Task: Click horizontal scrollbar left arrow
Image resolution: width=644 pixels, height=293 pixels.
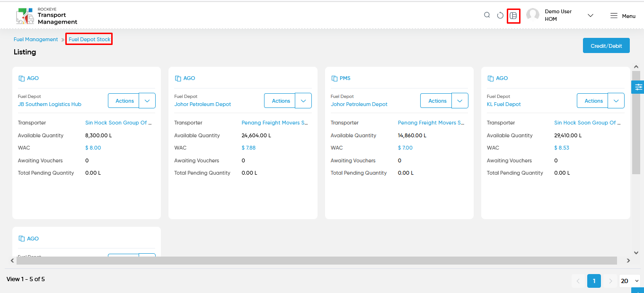Action: click(x=12, y=260)
